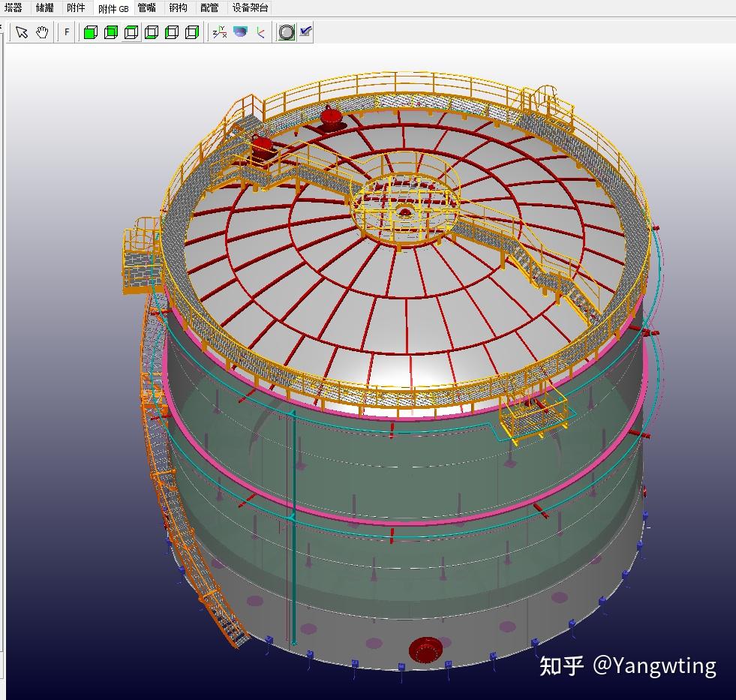Toggle the circle display option
The height and width of the screenshot is (700, 736).
pos(287,32)
